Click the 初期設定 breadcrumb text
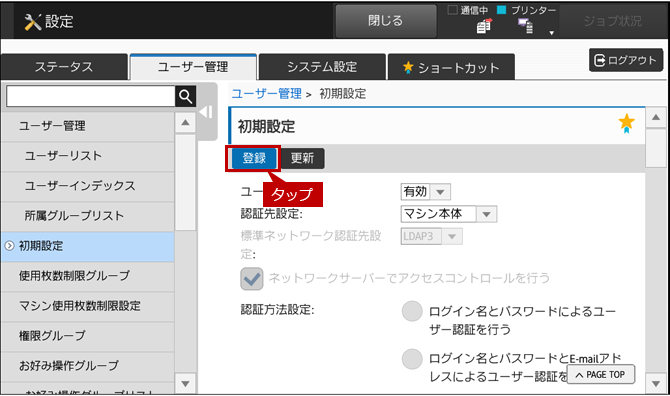Viewport: 670px width, 396px height. click(x=343, y=94)
